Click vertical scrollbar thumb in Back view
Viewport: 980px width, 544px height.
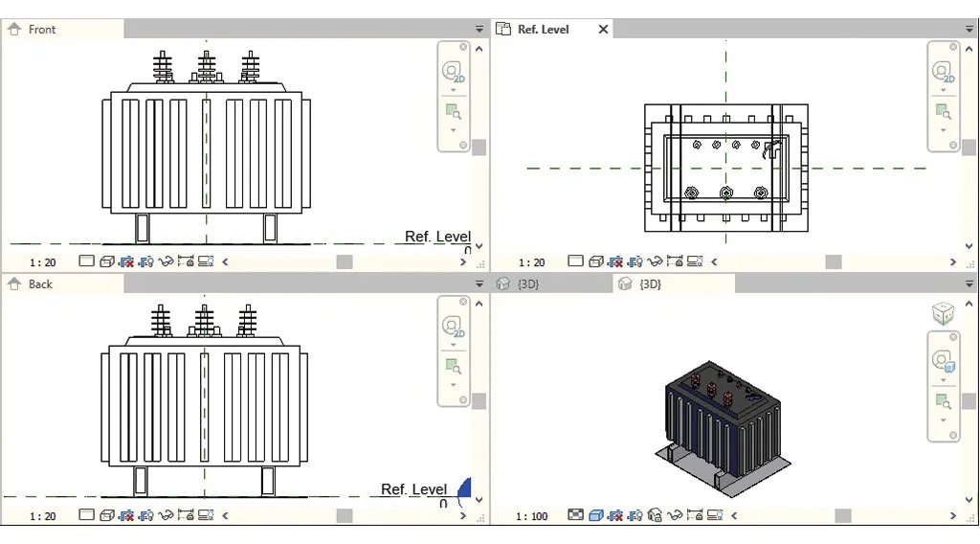tap(479, 402)
